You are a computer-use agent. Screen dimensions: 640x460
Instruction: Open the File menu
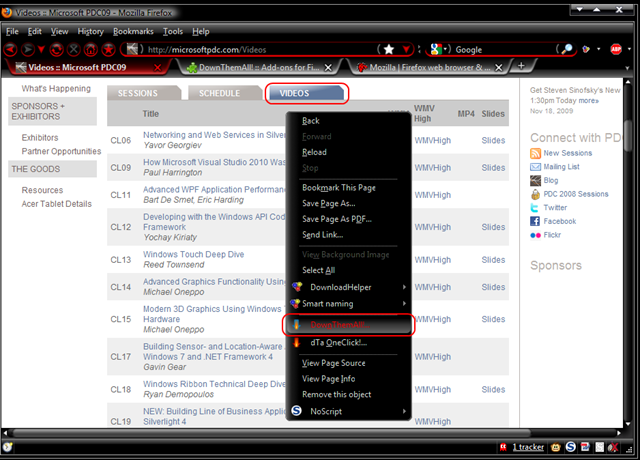[12, 31]
